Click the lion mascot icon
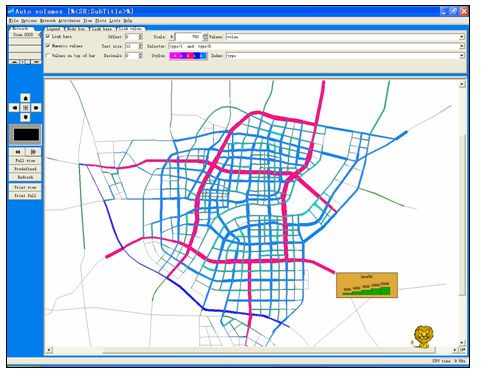 423,337
